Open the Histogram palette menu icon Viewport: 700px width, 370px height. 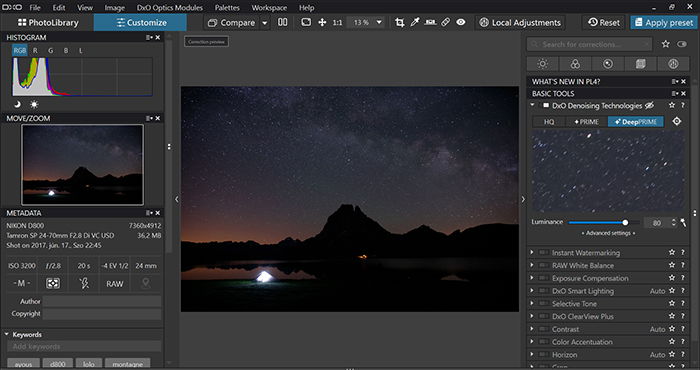pos(149,37)
